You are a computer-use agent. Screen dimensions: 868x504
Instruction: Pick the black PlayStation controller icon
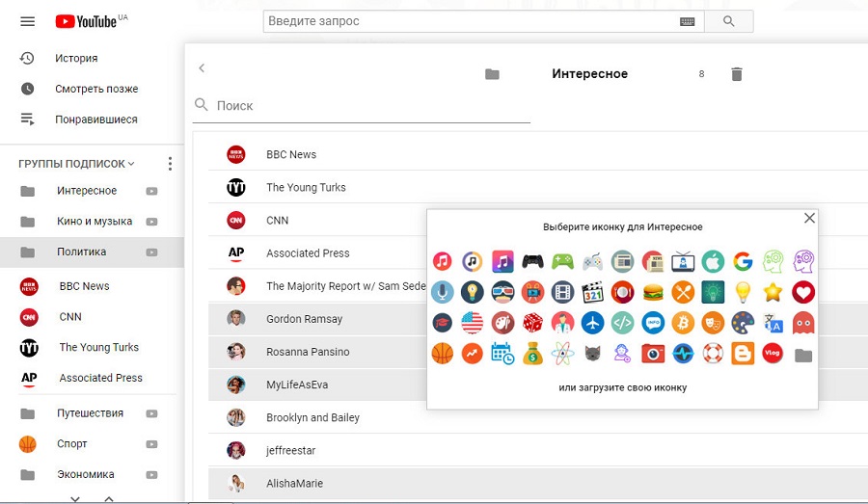(x=532, y=261)
